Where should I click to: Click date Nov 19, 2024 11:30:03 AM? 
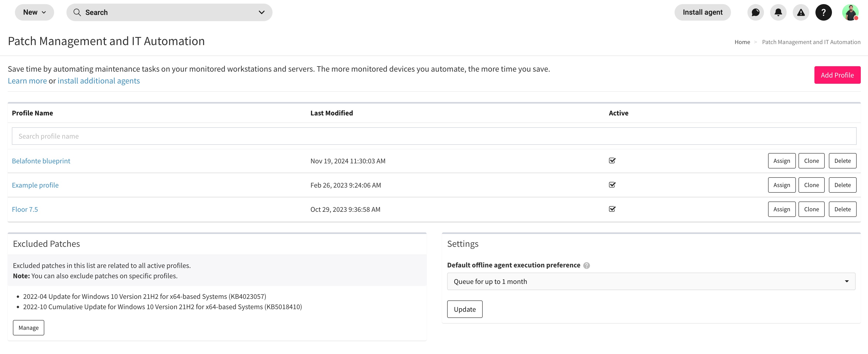tap(348, 161)
